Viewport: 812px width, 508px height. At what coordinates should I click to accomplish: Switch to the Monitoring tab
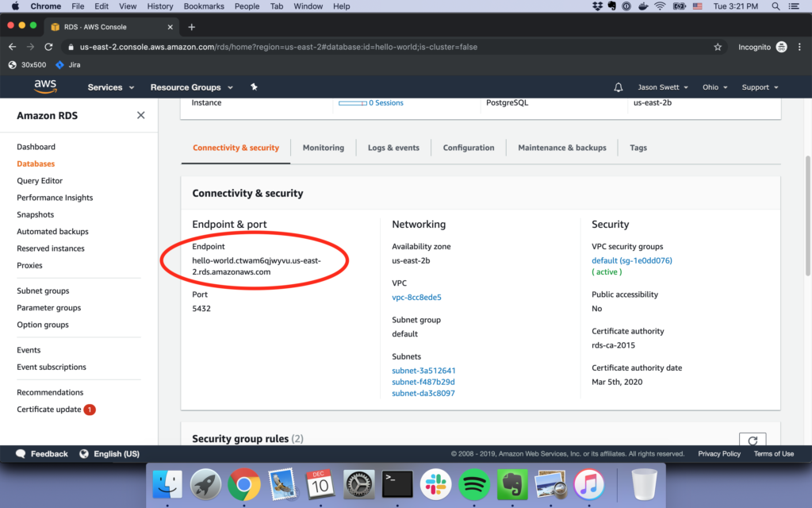tap(323, 148)
